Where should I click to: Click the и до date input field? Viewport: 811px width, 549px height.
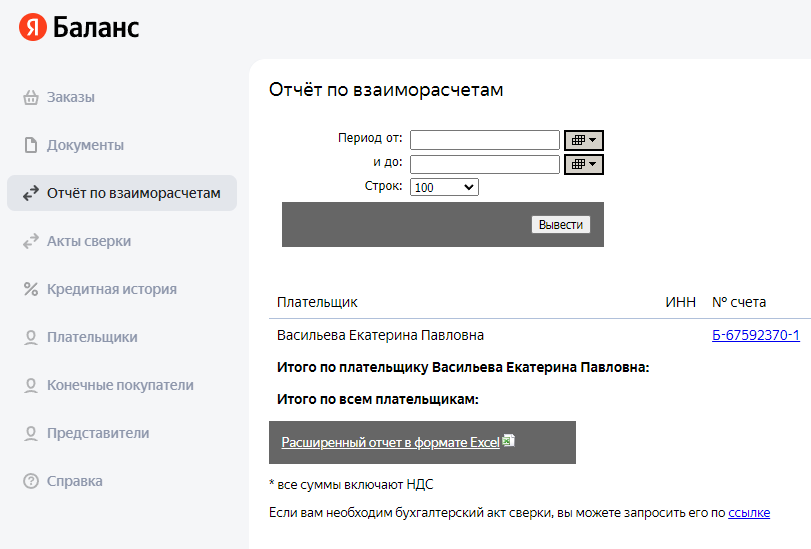tap(485, 164)
